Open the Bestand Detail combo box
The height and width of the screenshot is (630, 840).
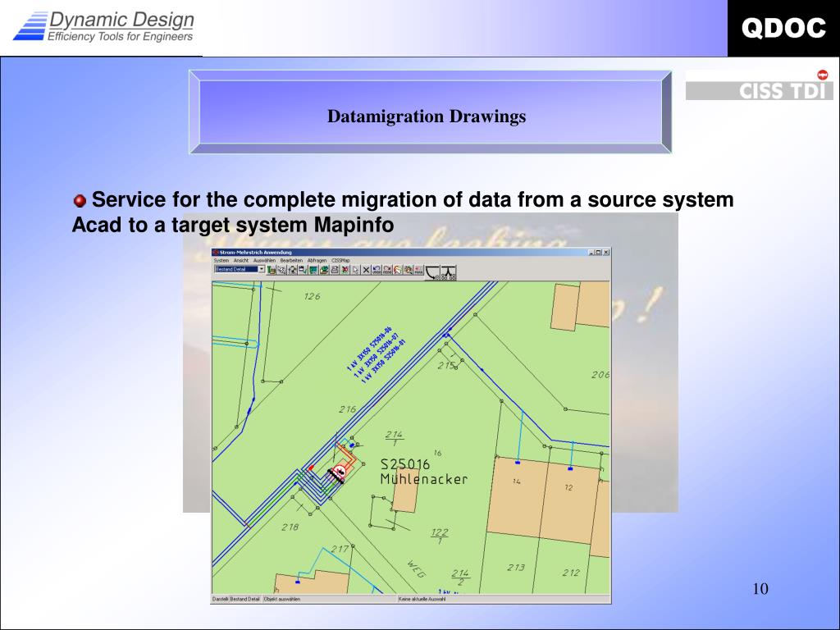(x=240, y=269)
